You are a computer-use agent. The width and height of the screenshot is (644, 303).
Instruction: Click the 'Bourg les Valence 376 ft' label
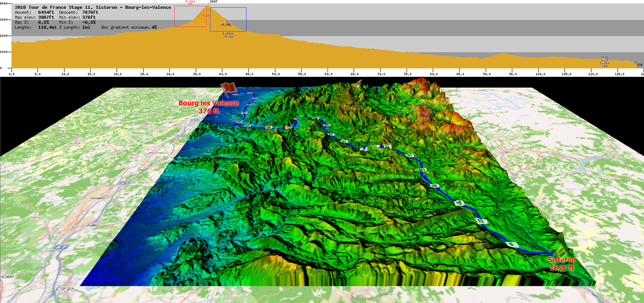coord(208,107)
